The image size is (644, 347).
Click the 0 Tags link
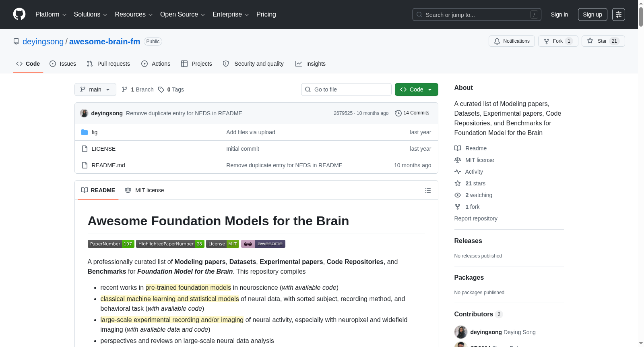(x=171, y=89)
